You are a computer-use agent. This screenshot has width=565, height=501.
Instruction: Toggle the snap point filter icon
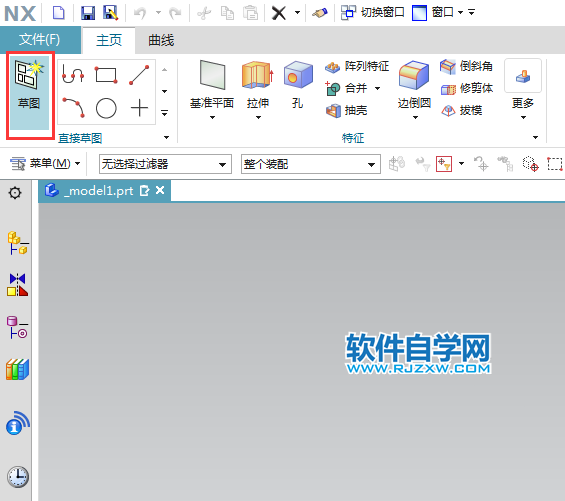444,164
